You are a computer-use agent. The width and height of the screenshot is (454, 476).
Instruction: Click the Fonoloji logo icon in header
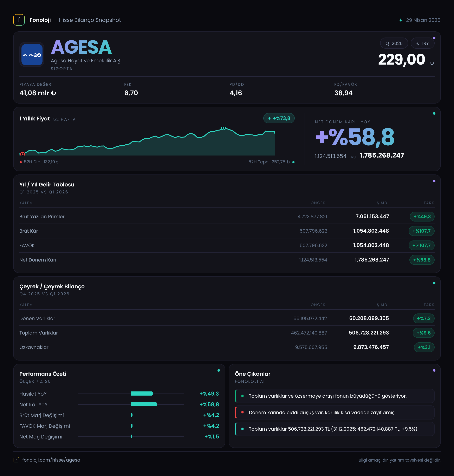(19, 20)
